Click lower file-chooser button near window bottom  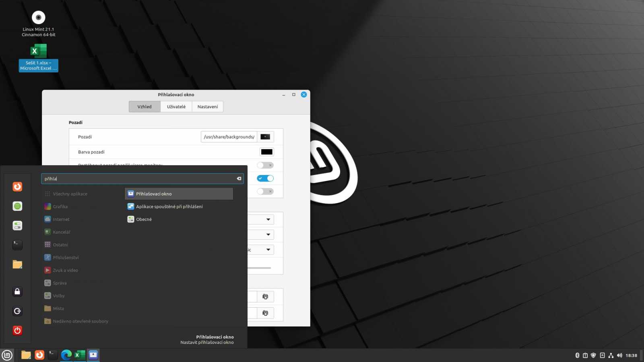pos(265,313)
